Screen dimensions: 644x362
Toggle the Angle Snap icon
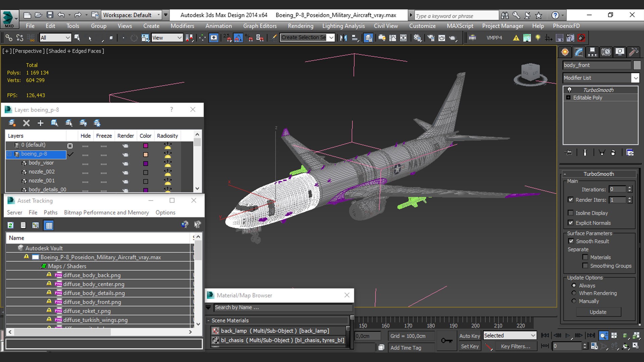pyautogui.click(x=238, y=38)
